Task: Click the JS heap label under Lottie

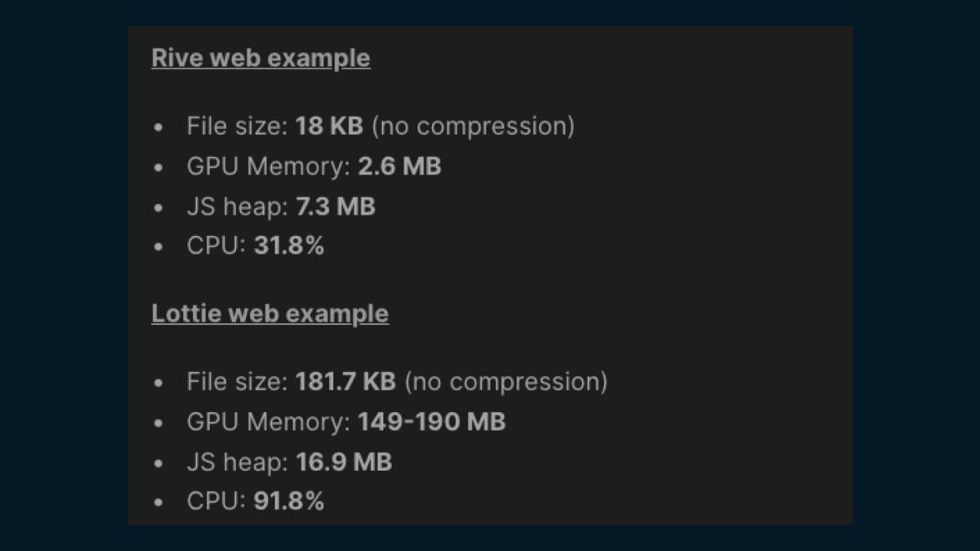Action: 237,462
